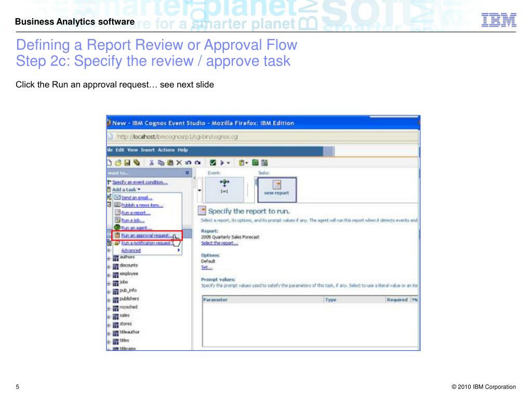Open the Actions menu
The height and width of the screenshot is (399, 532).
tap(166, 150)
